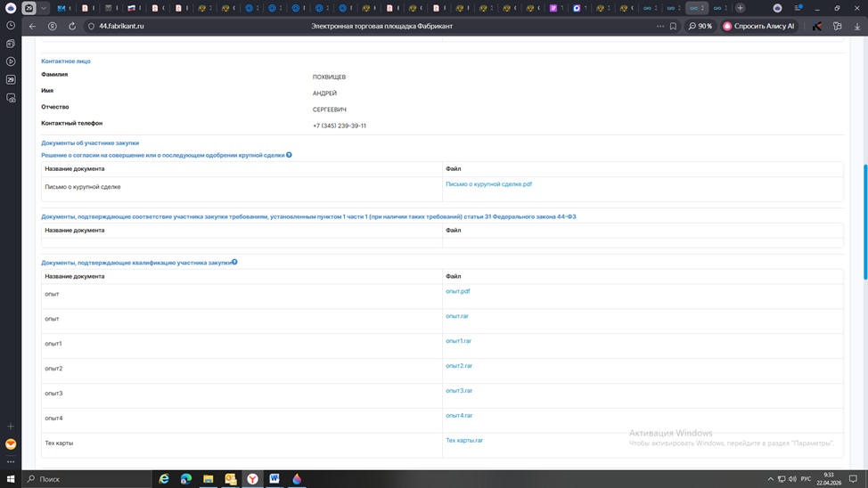The height and width of the screenshot is (488, 868).
Task: Switch input language РУС in tray
Action: click(x=806, y=479)
